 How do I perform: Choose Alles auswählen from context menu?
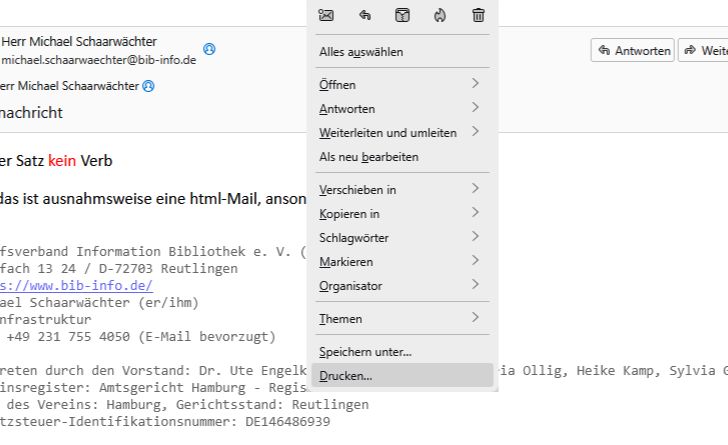361,52
